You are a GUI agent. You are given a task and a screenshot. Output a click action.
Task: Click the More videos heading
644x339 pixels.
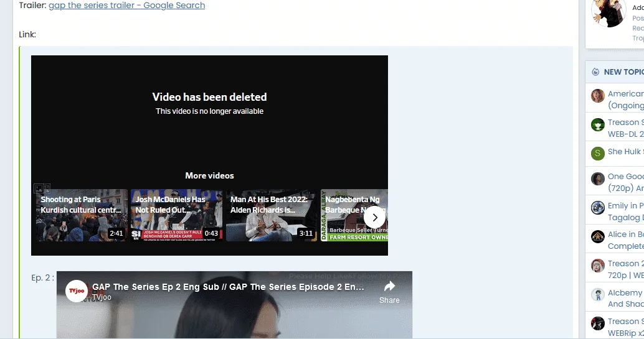(209, 175)
